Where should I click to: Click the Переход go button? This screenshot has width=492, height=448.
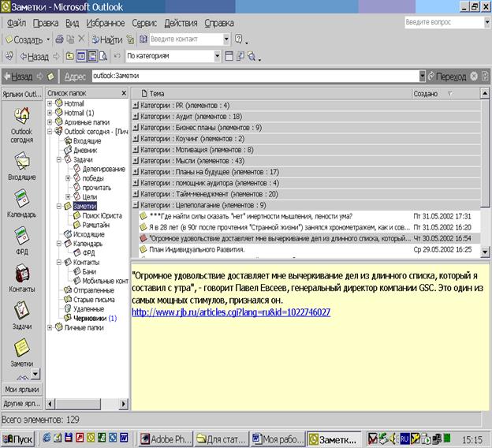tap(447, 77)
